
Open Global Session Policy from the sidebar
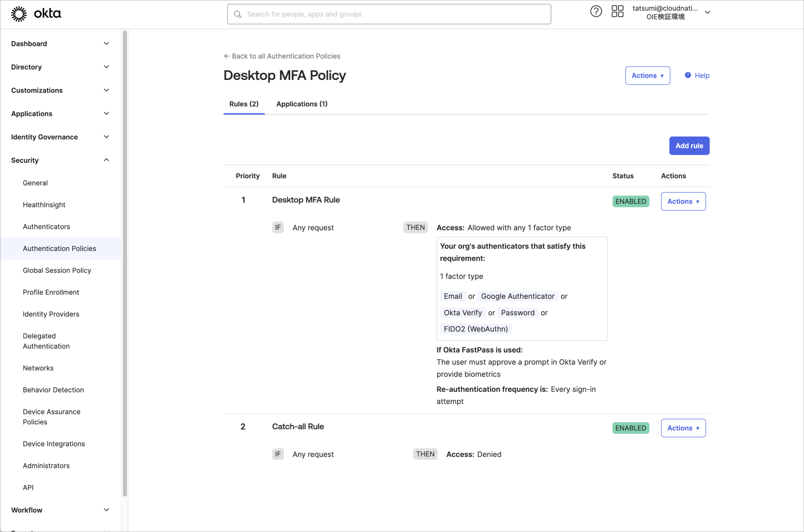pyautogui.click(x=57, y=270)
